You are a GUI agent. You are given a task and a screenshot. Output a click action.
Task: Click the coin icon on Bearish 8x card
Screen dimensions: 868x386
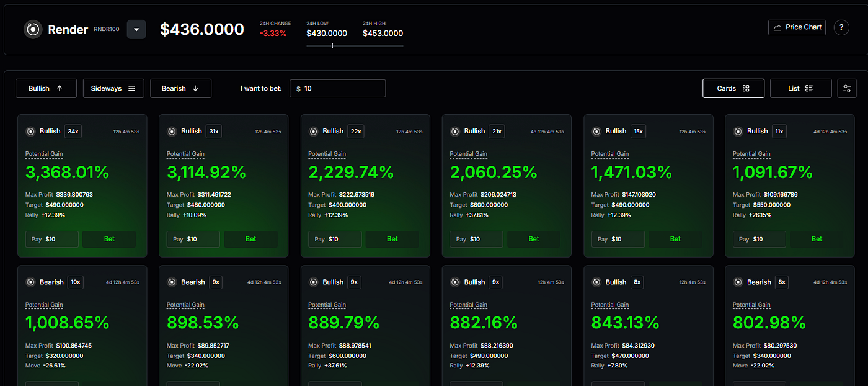(738, 282)
